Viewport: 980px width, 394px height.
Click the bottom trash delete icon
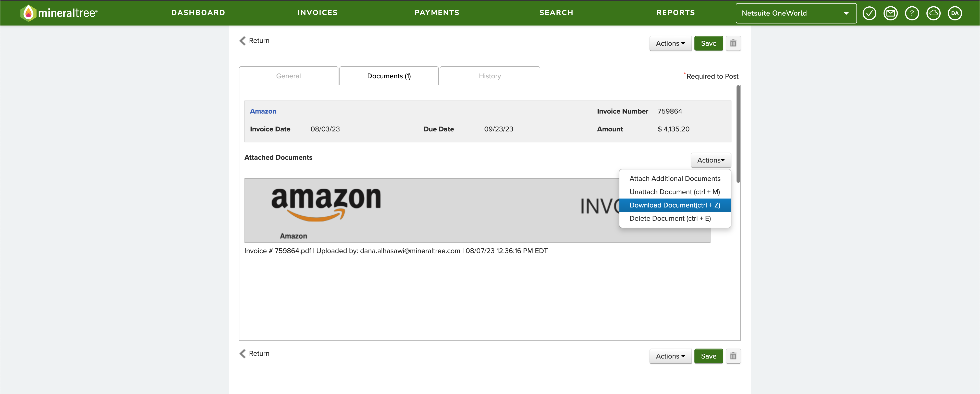733,356
